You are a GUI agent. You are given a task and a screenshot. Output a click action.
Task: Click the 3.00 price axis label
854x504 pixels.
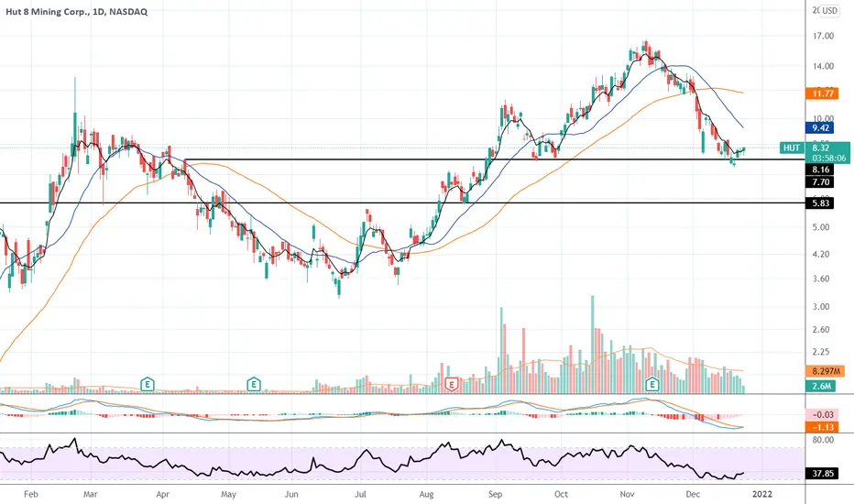pos(821,306)
